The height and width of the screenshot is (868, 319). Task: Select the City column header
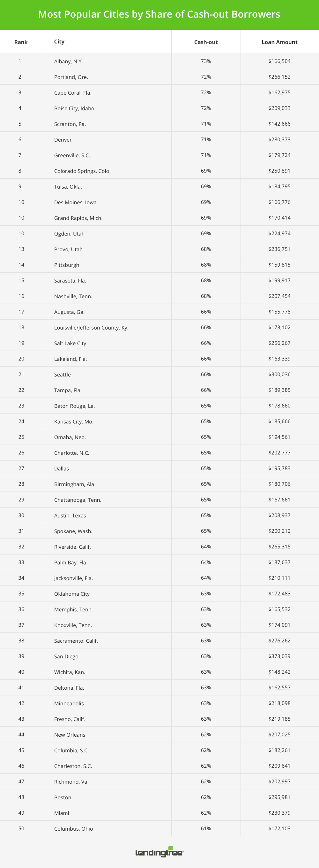59,42
